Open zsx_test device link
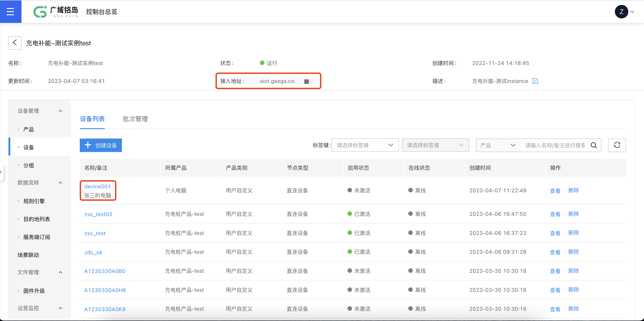The width and height of the screenshot is (644, 321). 95,233
